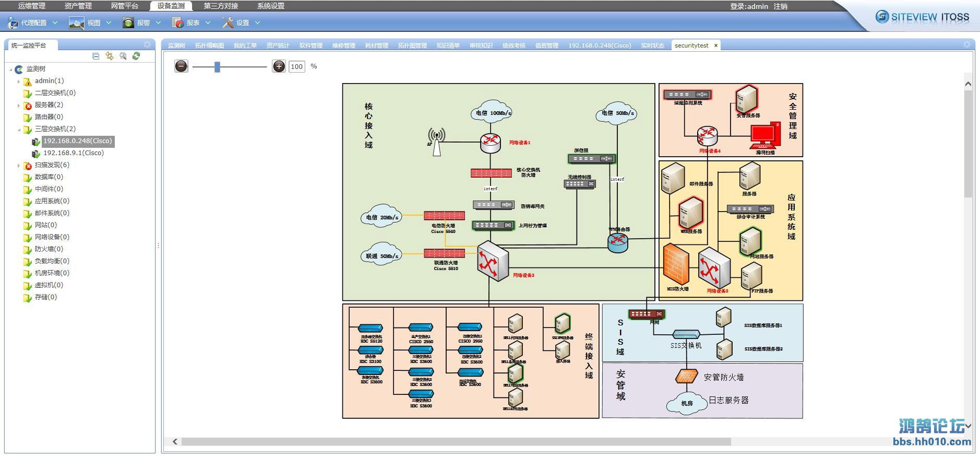Image resolution: width=980 pixels, height=456 pixels.
Task: Open the 报表 dropdown arrow
Action: 208,22
